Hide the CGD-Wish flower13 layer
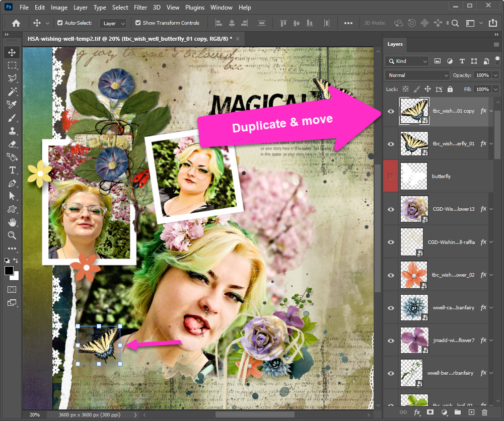504x421 pixels. pos(391,209)
